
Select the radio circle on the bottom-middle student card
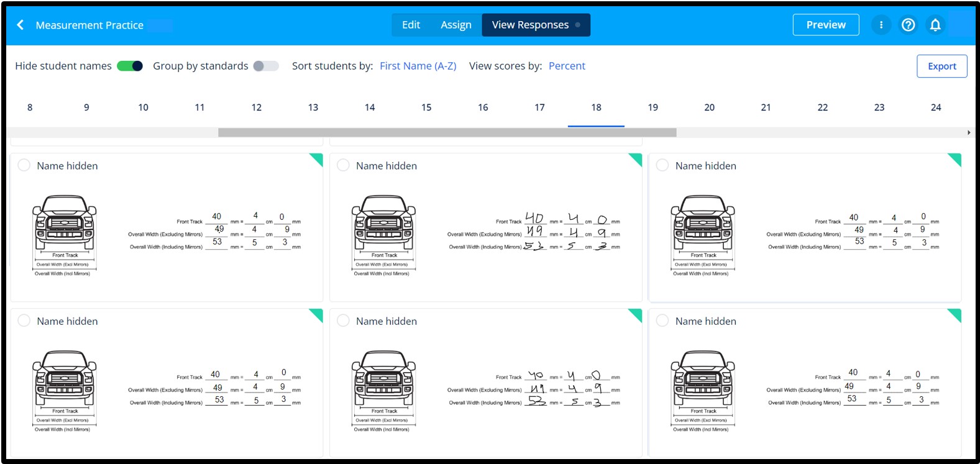[343, 321]
